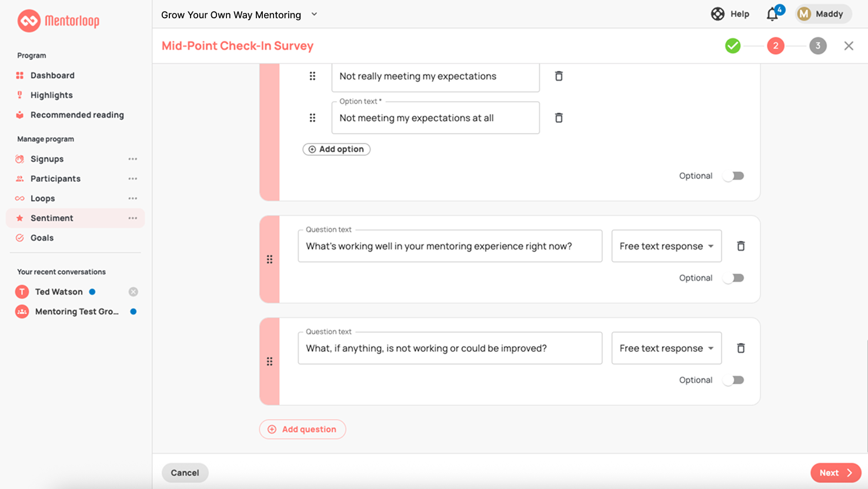
Task: Open Participants more options menu
Action: click(x=133, y=179)
